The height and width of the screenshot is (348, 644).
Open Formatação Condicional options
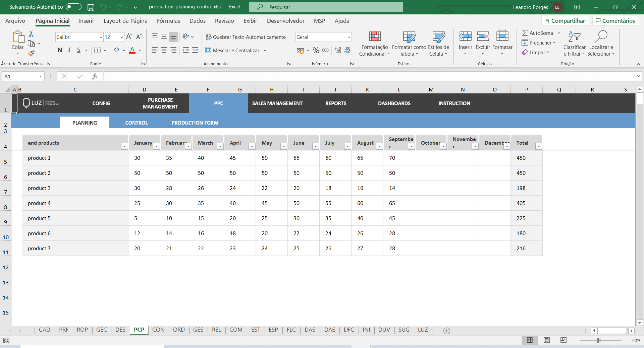point(374,43)
